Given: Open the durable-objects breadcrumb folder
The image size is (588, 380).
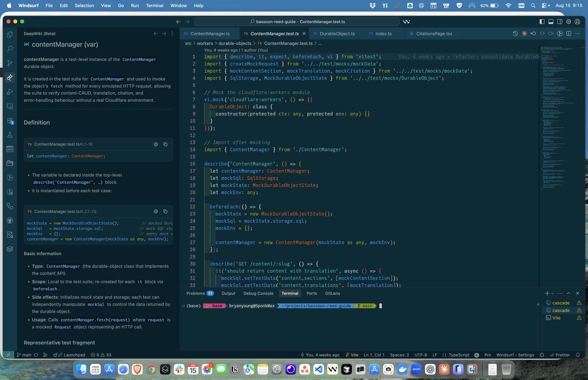Looking at the screenshot, I should click(236, 44).
